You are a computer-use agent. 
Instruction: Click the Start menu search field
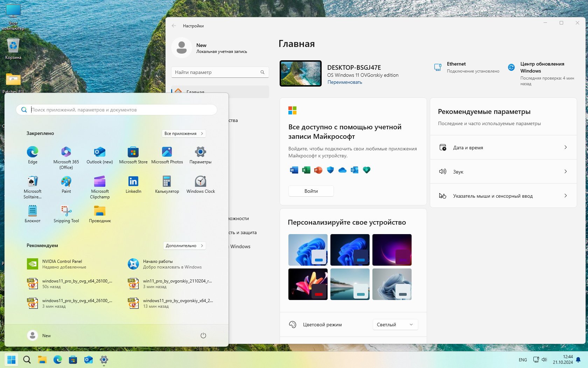[x=119, y=110]
